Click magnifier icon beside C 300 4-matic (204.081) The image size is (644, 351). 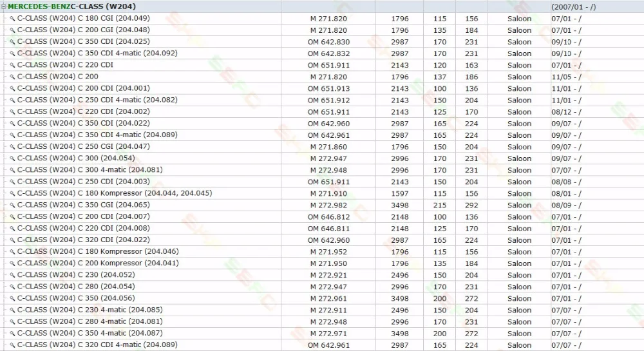[x=12, y=170]
